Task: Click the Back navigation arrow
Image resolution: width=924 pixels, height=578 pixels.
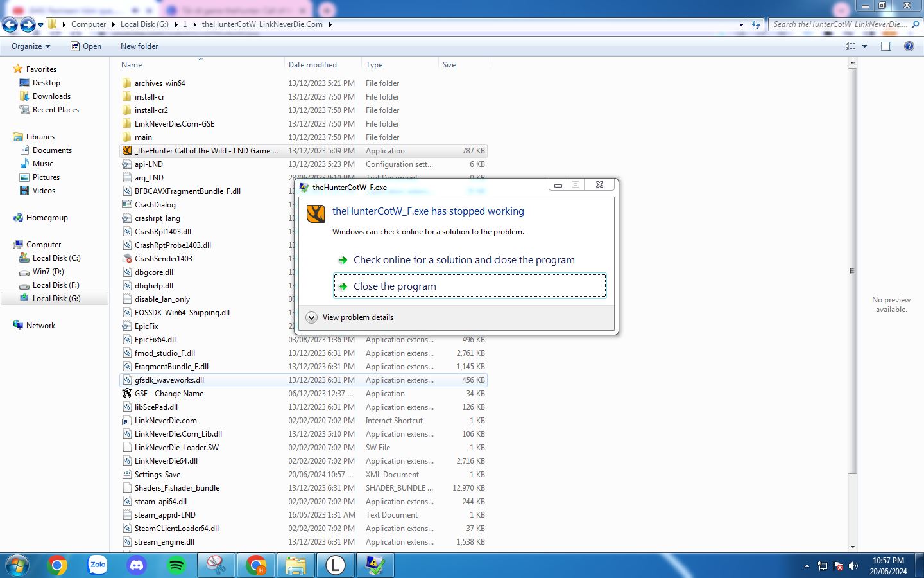Action: pyautogui.click(x=10, y=24)
